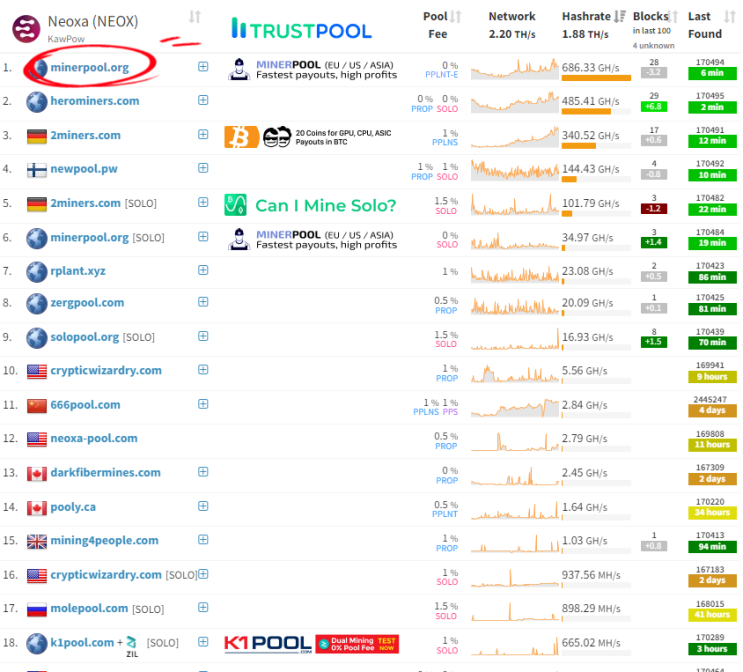The width and height of the screenshot is (743, 672).
Task: Open solopool.org SOLO pool link
Action: tap(85, 337)
